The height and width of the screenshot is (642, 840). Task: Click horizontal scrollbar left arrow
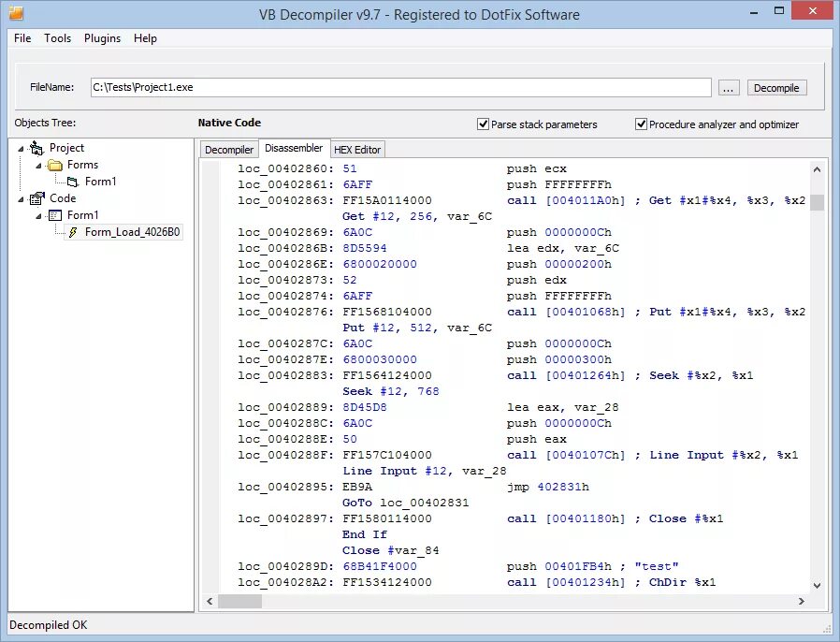pos(210,601)
